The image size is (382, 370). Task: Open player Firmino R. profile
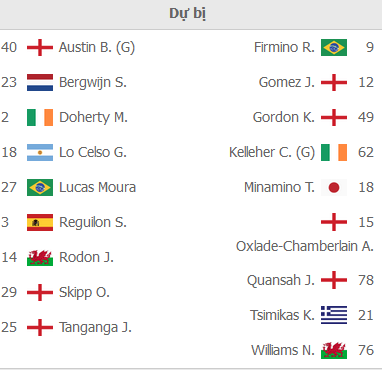pyautogui.click(x=284, y=47)
